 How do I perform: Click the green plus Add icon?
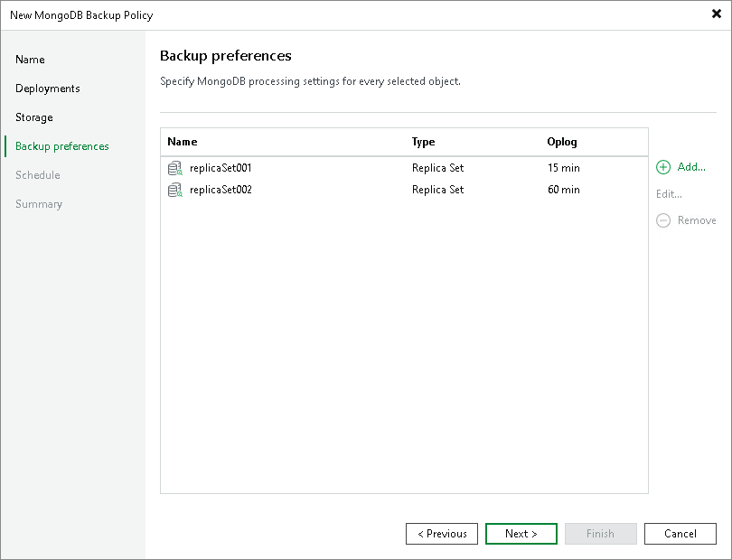(x=663, y=167)
